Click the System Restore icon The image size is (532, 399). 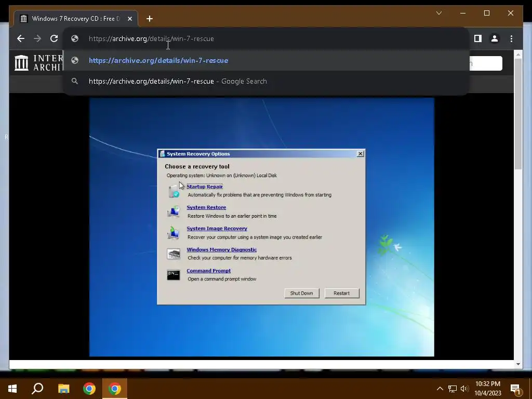point(174,211)
